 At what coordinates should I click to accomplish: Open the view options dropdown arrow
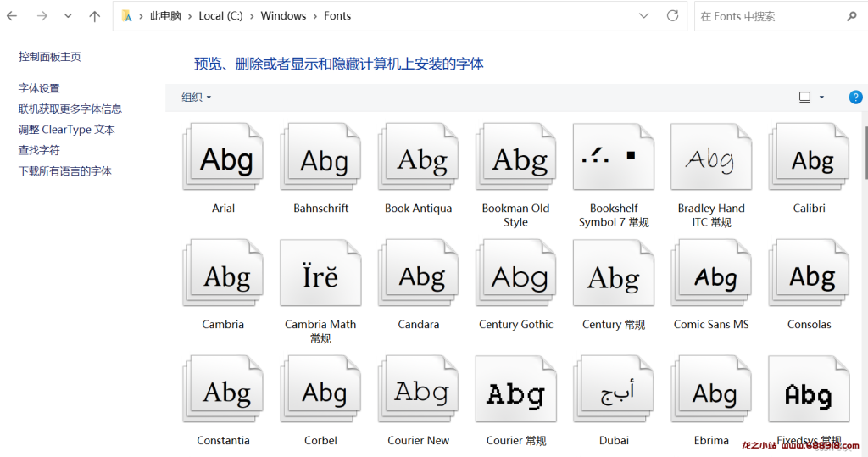pyautogui.click(x=821, y=97)
